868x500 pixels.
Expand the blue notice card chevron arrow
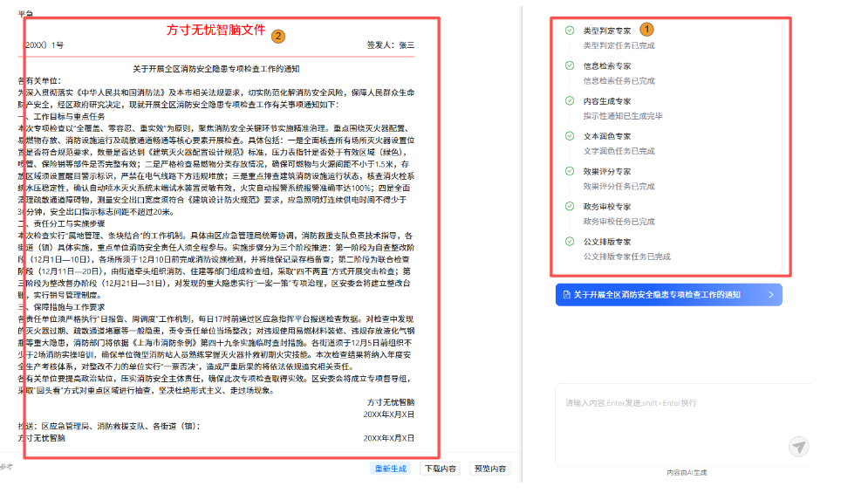tap(770, 295)
